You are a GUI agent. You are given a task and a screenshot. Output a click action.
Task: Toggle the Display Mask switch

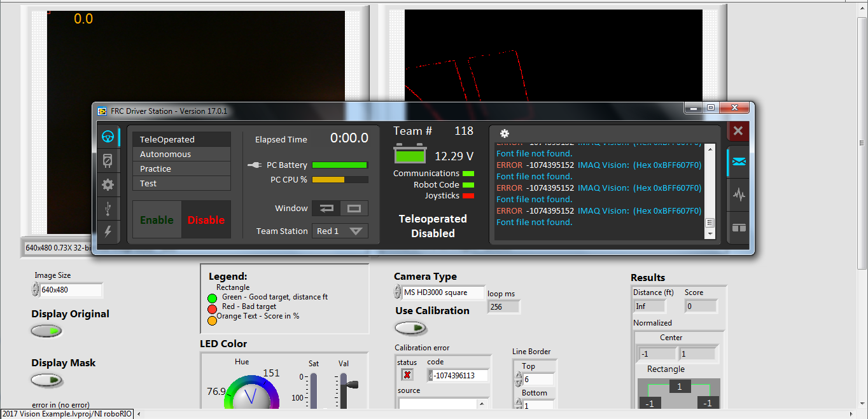click(x=46, y=380)
